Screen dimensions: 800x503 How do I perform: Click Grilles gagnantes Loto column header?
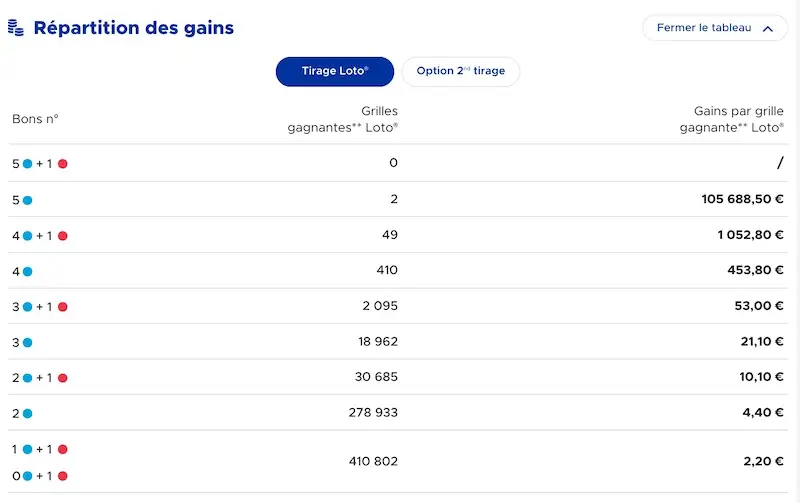[x=342, y=119]
